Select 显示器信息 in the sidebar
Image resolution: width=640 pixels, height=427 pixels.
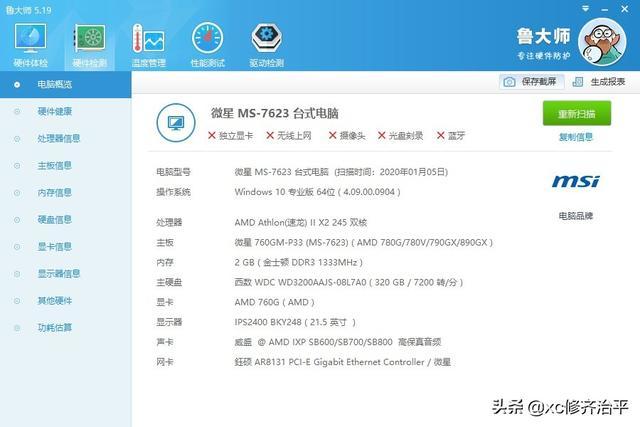(59, 274)
